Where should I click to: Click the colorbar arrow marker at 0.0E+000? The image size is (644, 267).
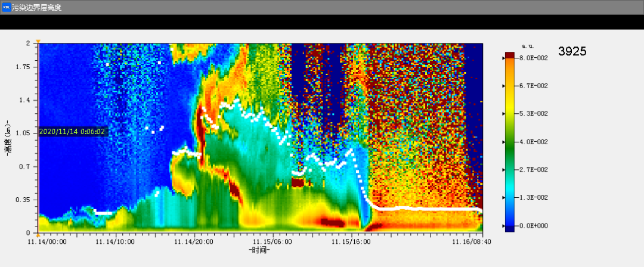504,226
